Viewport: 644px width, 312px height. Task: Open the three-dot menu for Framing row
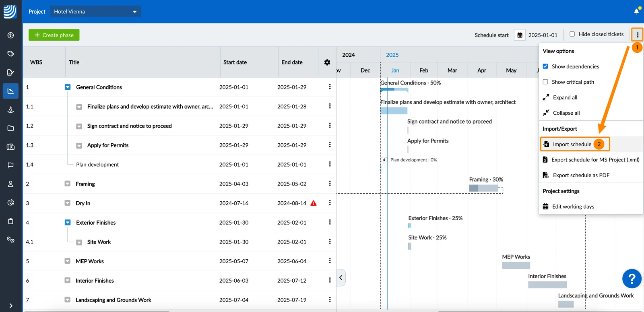pos(330,184)
